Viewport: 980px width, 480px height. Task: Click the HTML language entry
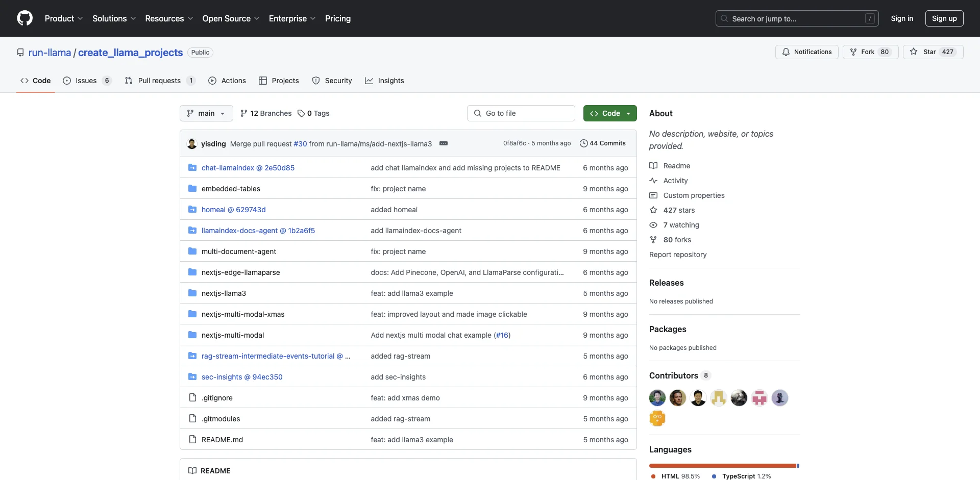(676, 476)
